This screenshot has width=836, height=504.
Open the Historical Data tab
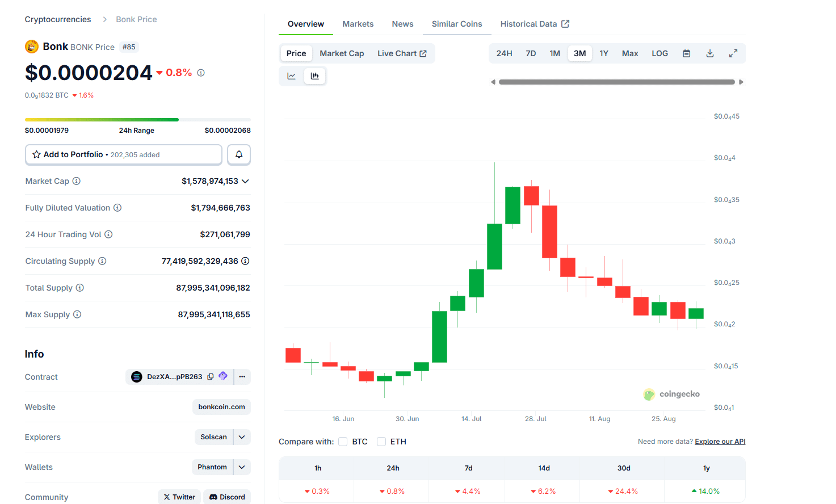point(529,24)
